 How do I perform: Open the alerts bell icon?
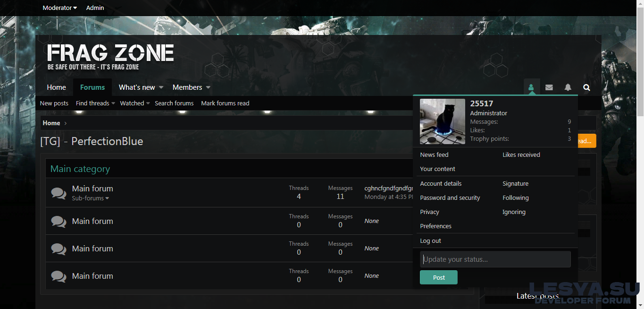click(x=568, y=87)
